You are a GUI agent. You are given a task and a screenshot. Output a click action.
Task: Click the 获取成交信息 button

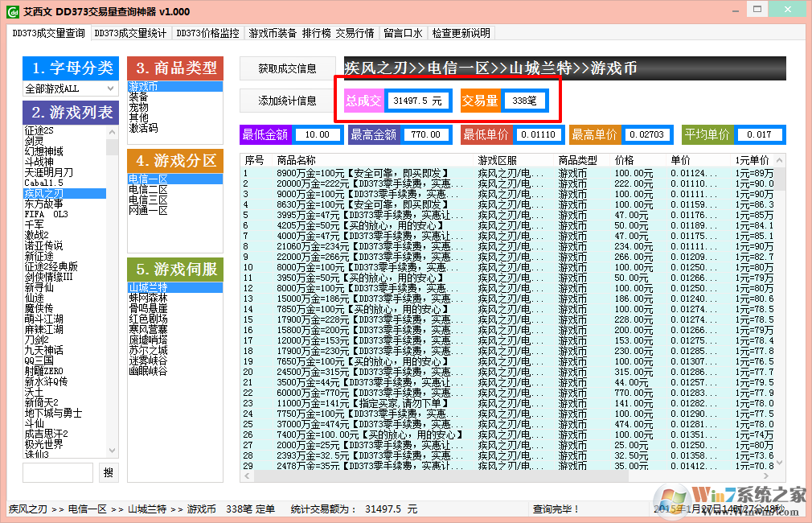pos(287,68)
